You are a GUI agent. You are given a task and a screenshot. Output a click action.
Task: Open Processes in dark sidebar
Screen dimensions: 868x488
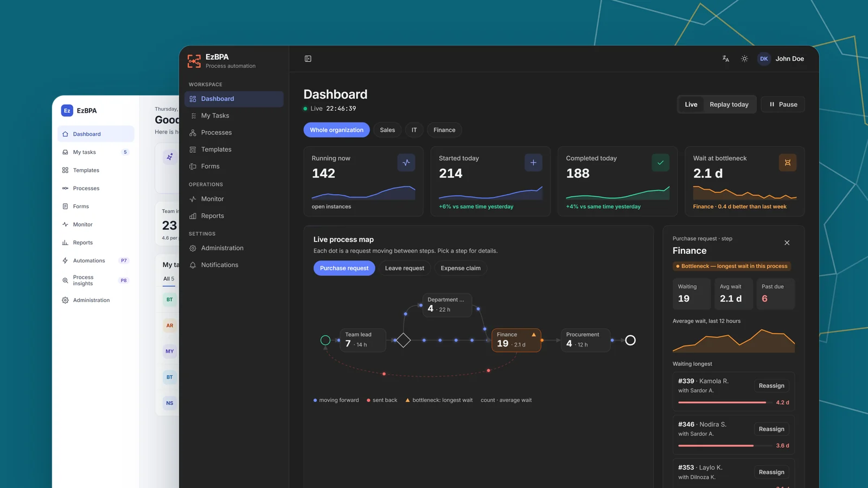click(234, 132)
